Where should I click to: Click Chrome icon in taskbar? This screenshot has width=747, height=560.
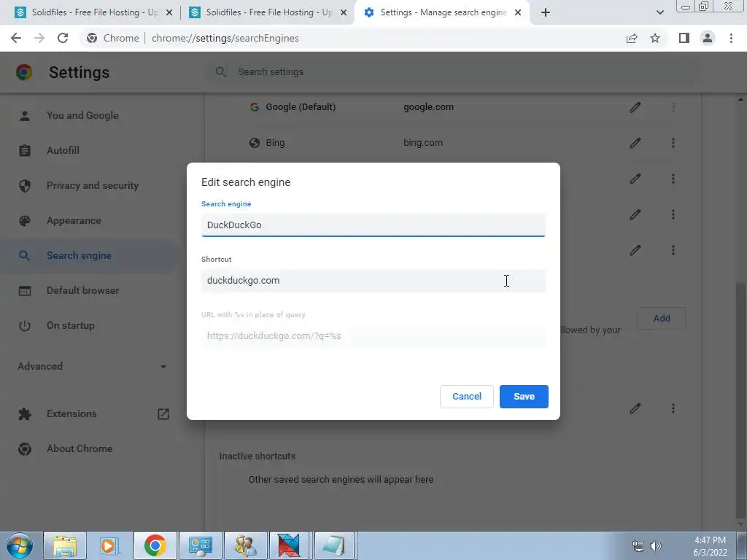155,545
